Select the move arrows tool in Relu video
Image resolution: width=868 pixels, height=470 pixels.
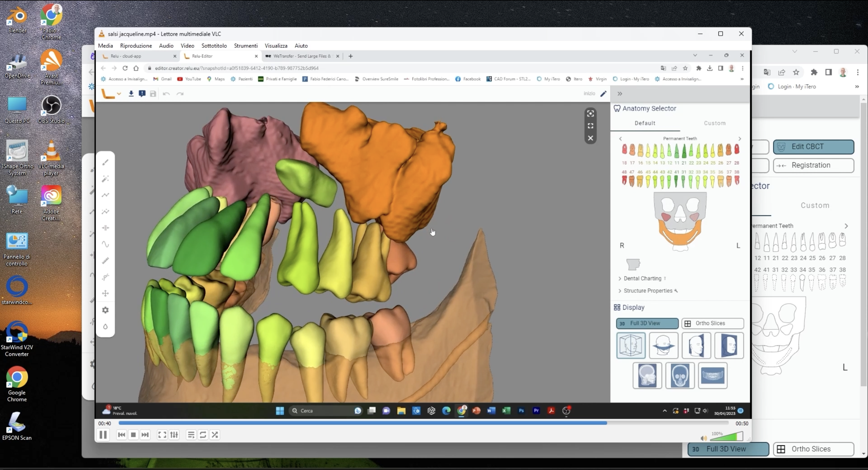tap(105, 293)
